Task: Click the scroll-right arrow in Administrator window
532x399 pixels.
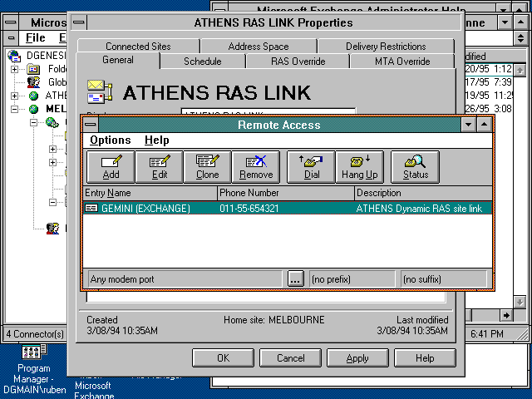Action: (x=506, y=316)
